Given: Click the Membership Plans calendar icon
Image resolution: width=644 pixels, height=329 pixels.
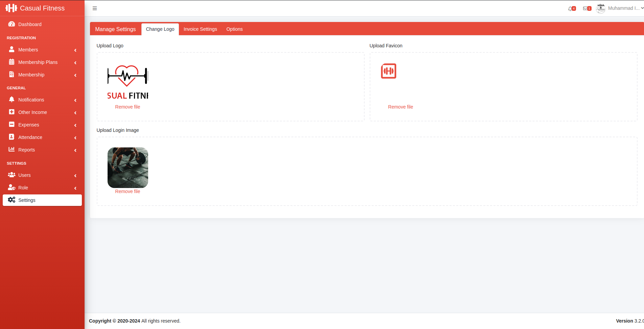Looking at the screenshot, I should 12,62.
